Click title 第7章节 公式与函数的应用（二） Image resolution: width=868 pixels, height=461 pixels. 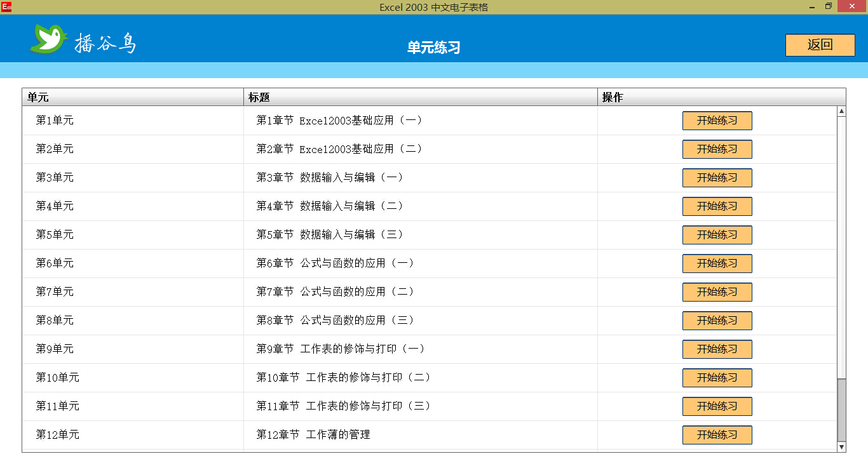[336, 291]
